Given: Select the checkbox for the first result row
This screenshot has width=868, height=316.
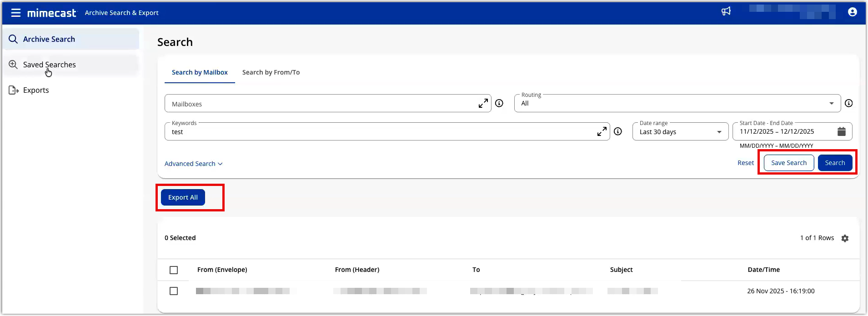Looking at the screenshot, I should 174,291.
